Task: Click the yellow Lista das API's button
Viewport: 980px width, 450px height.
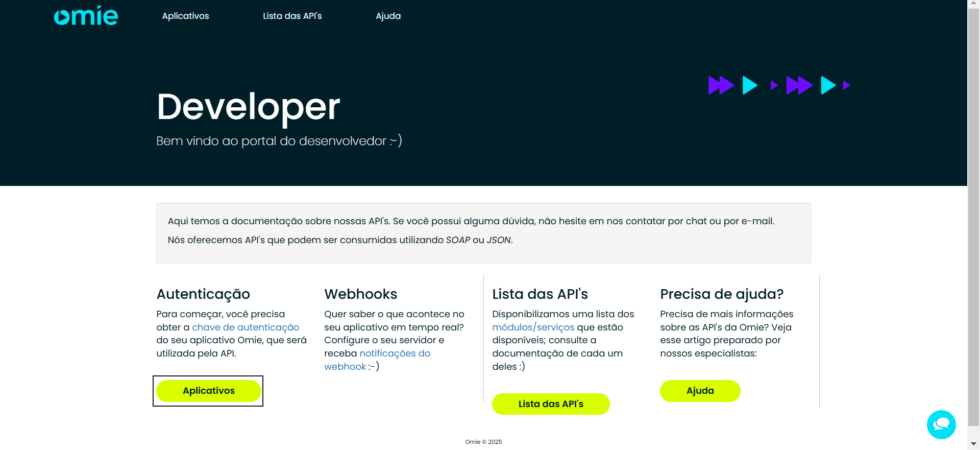Action: [551, 404]
